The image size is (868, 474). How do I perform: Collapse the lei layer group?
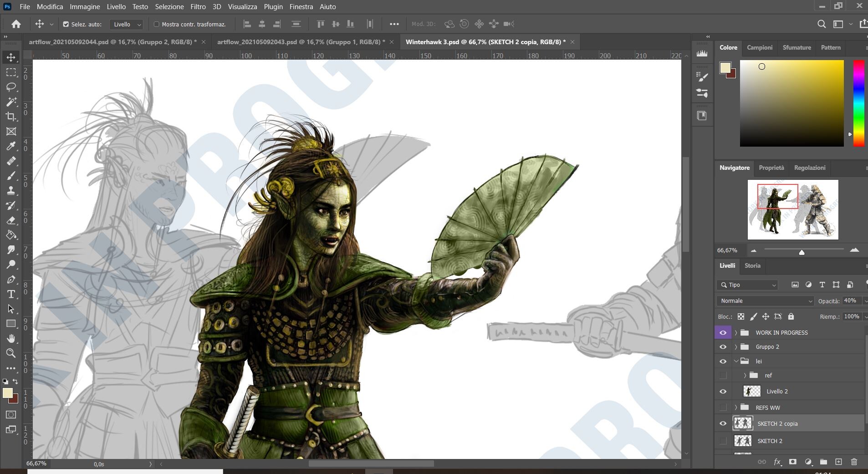(735, 361)
